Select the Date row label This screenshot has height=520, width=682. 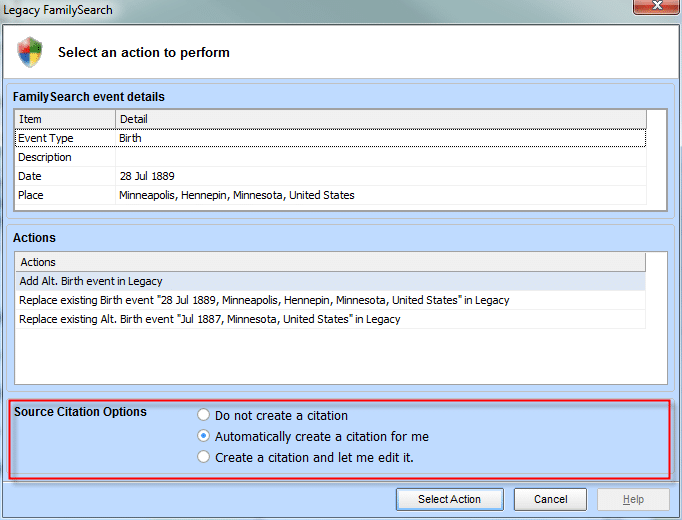pyautogui.click(x=30, y=176)
